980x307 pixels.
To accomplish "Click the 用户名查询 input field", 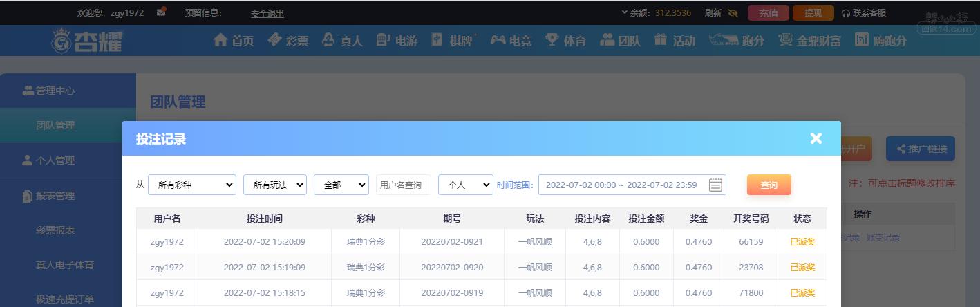I will pos(404,185).
